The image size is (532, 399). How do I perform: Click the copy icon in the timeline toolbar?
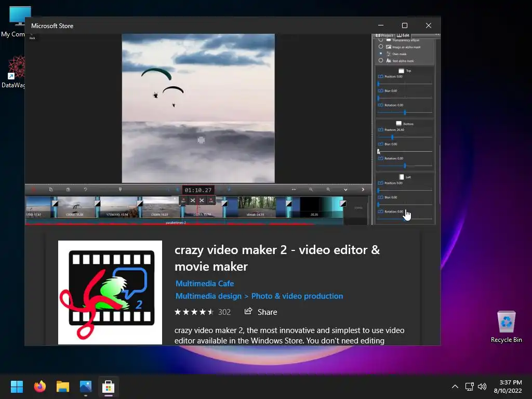click(x=51, y=190)
